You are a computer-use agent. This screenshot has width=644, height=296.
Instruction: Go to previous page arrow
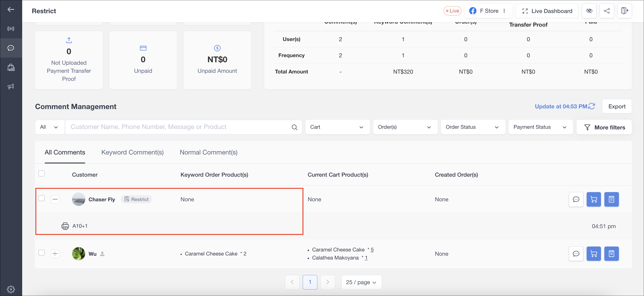click(292, 282)
